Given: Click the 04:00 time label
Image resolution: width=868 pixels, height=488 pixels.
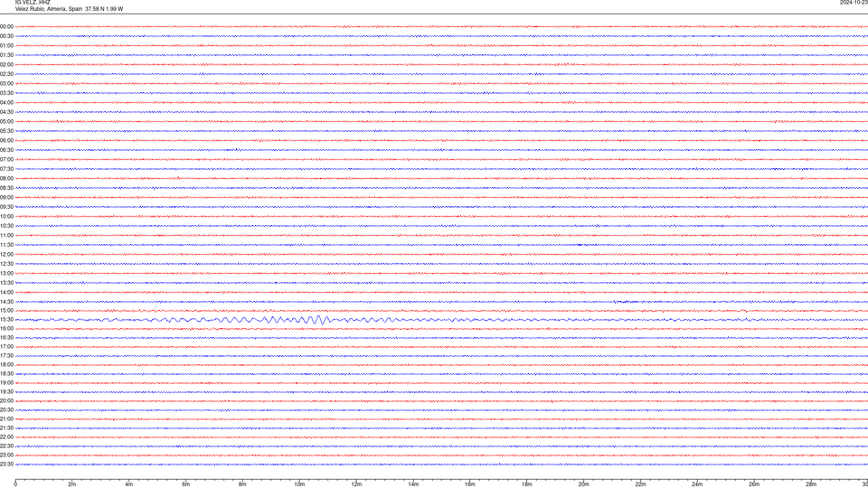Looking at the screenshot, I should click(6, 102).
